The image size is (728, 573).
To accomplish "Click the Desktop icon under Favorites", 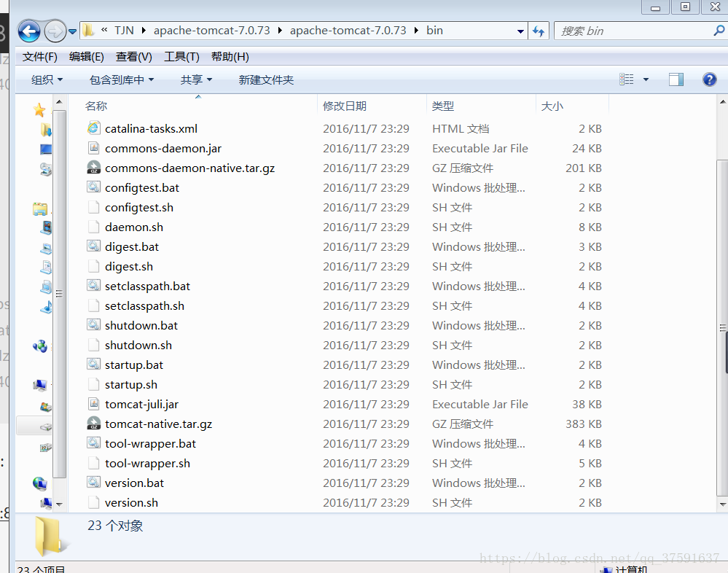I will point(45,149).
